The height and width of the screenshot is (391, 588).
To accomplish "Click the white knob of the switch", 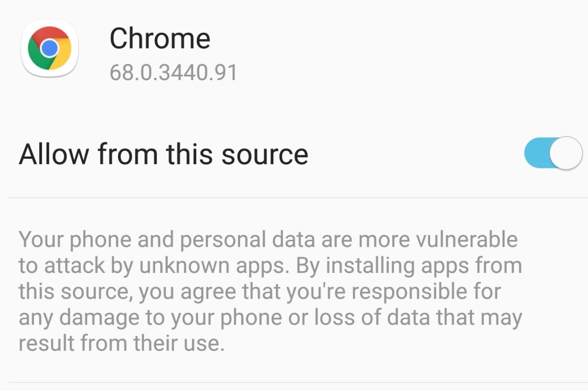I will coord(566,153).
